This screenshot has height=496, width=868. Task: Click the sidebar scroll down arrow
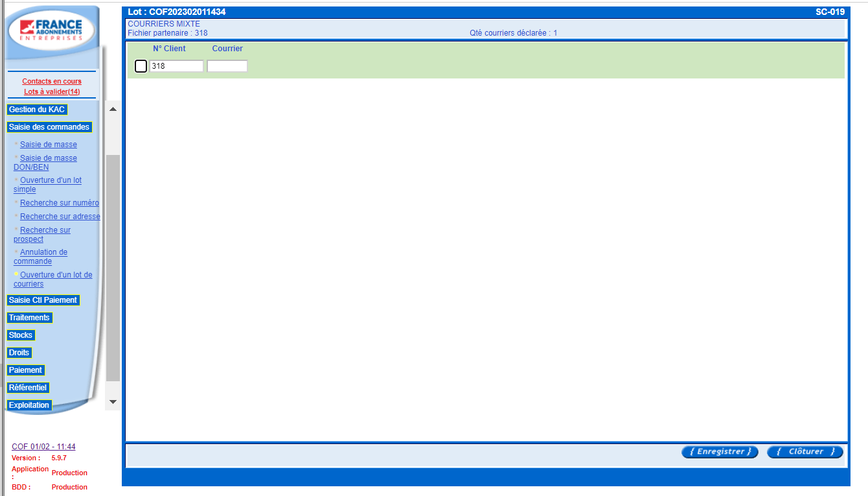[x=113, y=402]
